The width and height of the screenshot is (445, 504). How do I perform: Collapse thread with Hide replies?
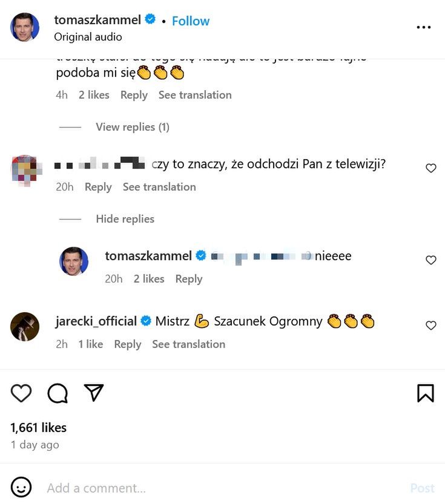(125, 219)
